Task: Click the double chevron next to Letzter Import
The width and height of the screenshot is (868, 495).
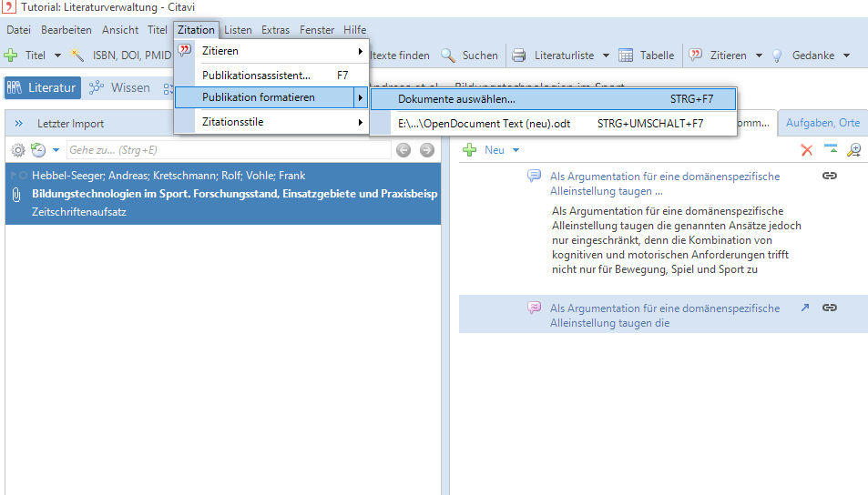Action: [19, 124]
